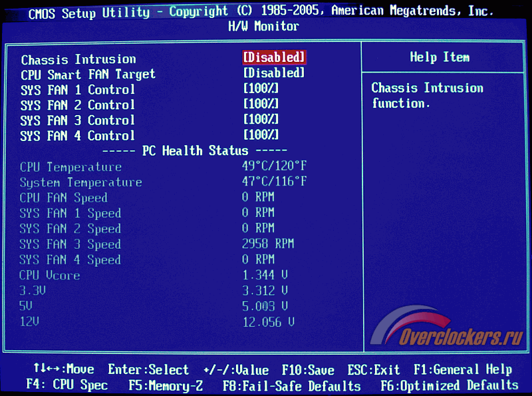Click the 3.312 V voltage reading
Image resolution: width=532 pixels, height=396 pixels.
[265, 290]
